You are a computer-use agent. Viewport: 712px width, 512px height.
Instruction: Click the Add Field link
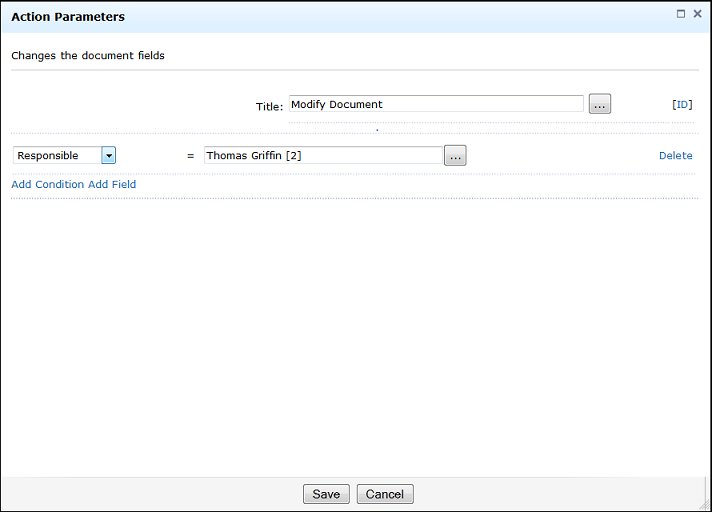pyautogui.click(x=112, y=184)
